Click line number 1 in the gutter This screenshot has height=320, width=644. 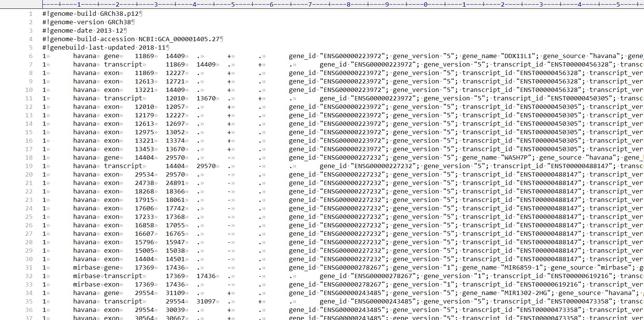tap(30, 14)
